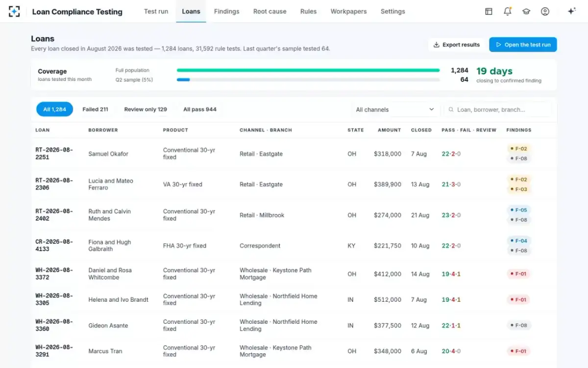Go to the Root cause tab

(x=269, y=11)
